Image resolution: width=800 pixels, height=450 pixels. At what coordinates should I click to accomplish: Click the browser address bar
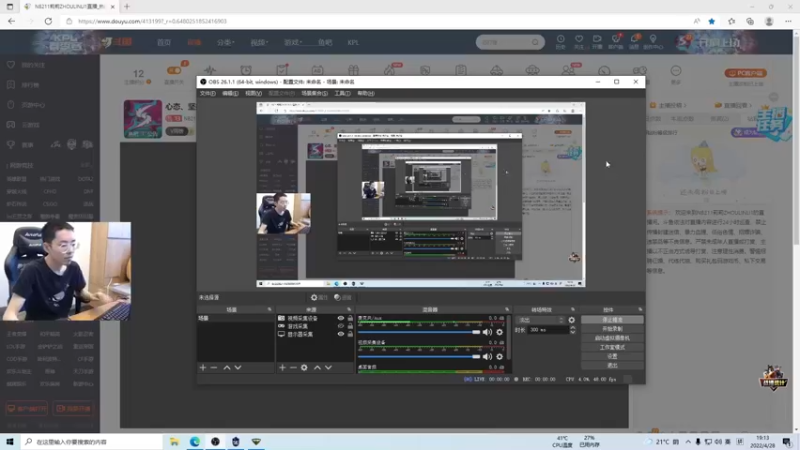pyautogui.click(x=378, y=21)
